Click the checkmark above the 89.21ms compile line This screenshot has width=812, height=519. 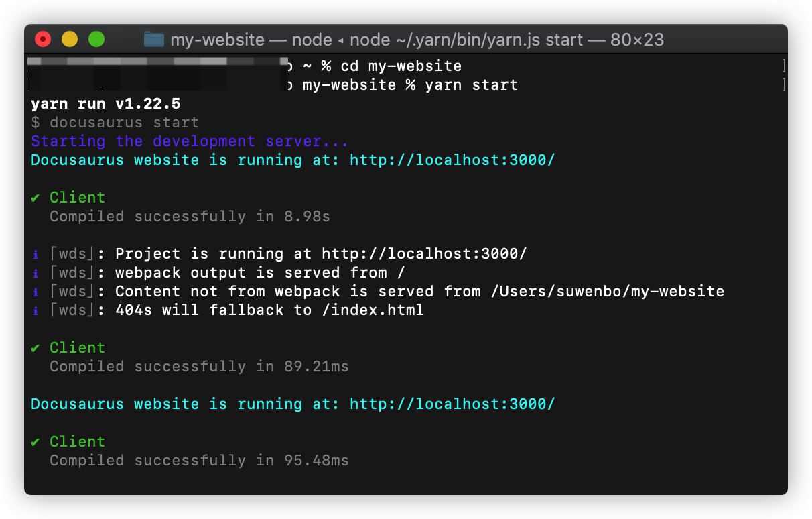click(36, 348)
